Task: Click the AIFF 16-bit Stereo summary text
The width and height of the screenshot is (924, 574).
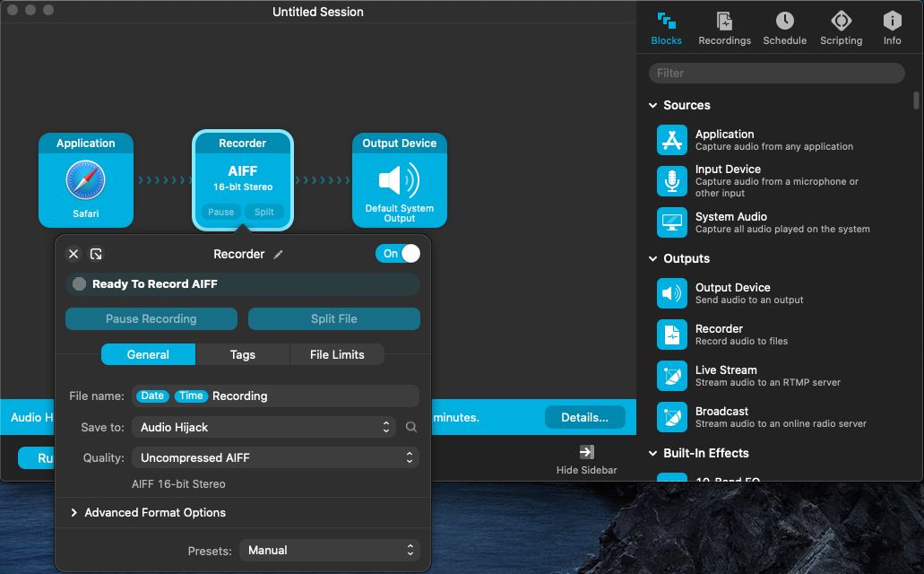Action: [x=178, y=483]
